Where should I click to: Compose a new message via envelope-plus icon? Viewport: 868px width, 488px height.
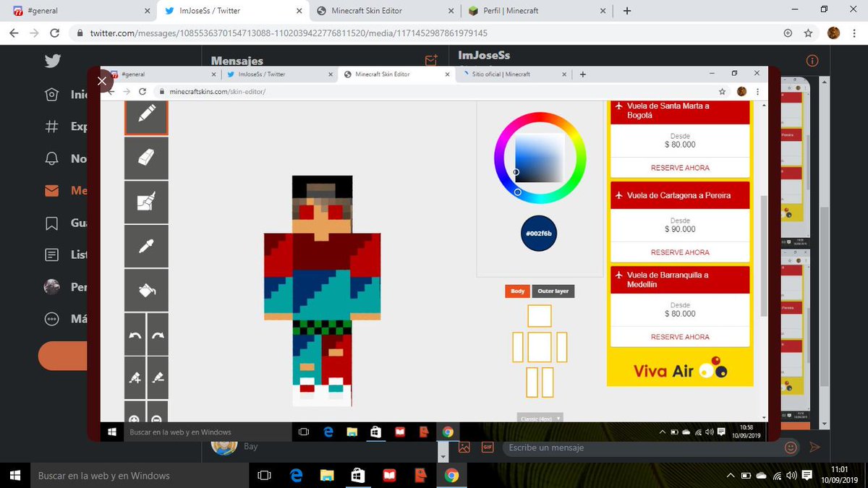[431, 61]
